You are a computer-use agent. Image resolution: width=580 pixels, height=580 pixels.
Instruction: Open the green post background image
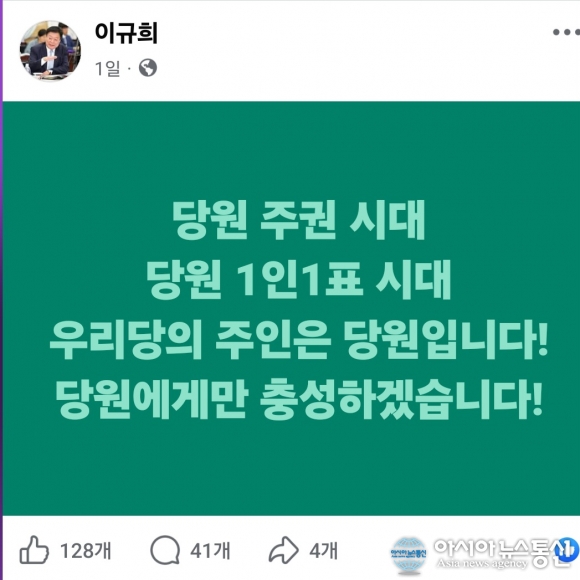coord(291,308)
